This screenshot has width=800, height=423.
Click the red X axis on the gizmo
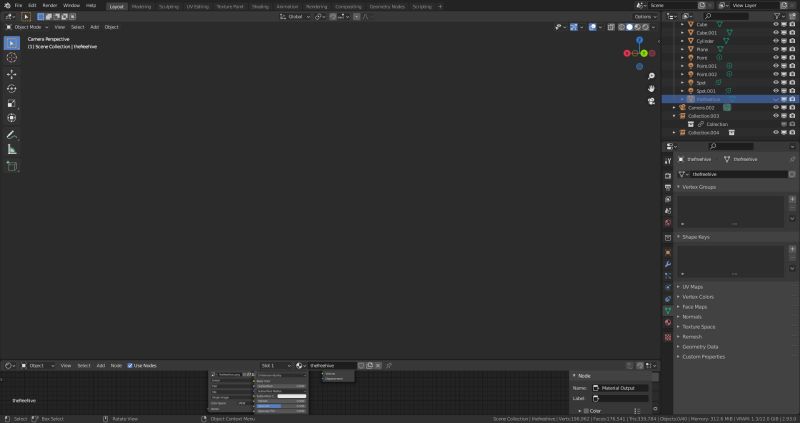[627, 53]
